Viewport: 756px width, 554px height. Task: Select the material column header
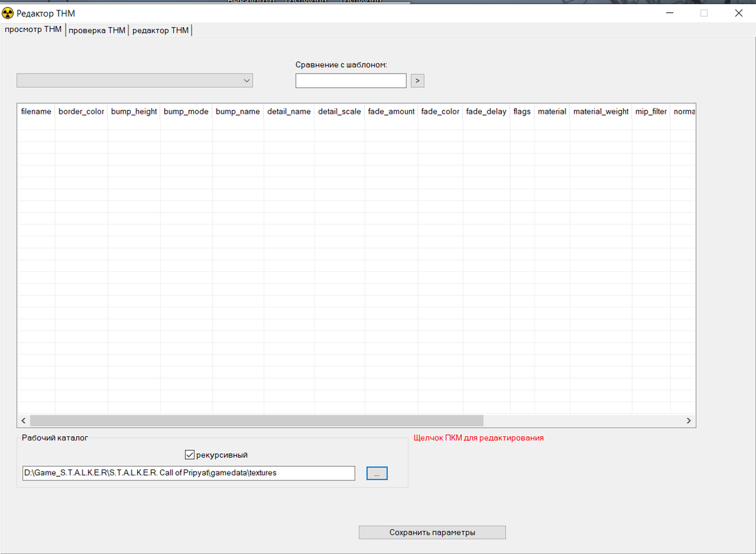552,111
